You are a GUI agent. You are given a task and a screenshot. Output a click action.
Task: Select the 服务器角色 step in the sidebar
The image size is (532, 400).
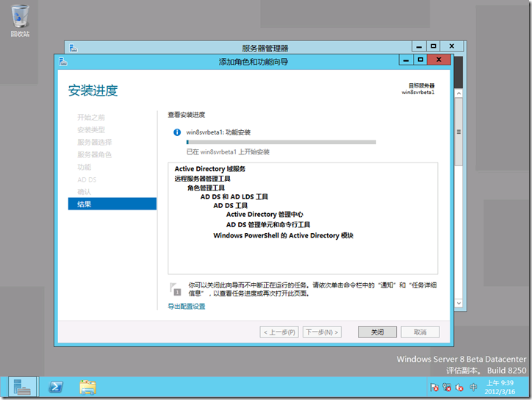[x=94, y=155]
